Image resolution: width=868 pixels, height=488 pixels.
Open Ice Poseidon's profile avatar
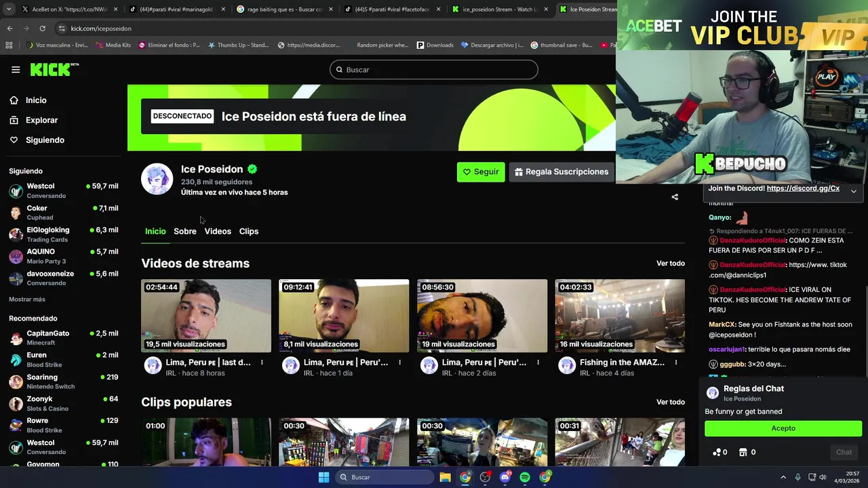(x=157, y=179)
